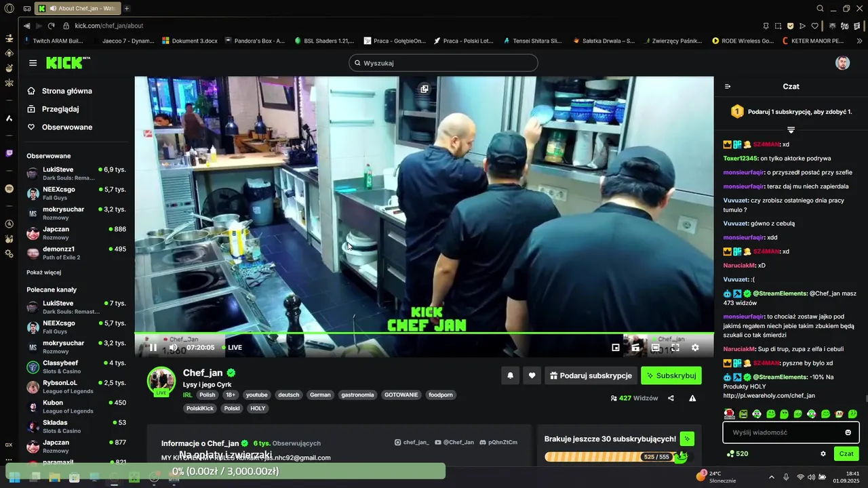The width and height of the screenshot is (868, 488).
Task: Click the 520 channel points icon
Action: point(730,453)
